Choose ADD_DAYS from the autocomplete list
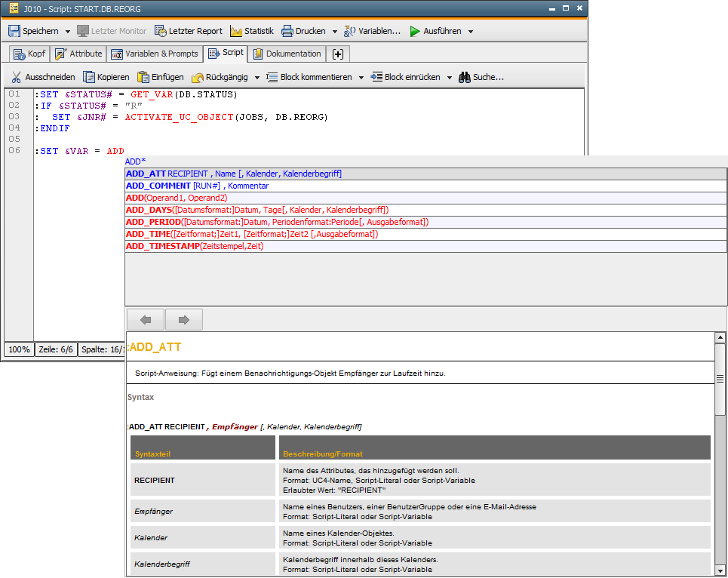 [x=256, y=210]
